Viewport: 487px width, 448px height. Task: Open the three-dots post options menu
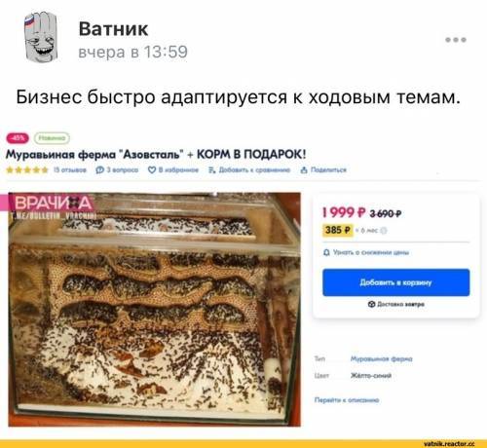456,40
